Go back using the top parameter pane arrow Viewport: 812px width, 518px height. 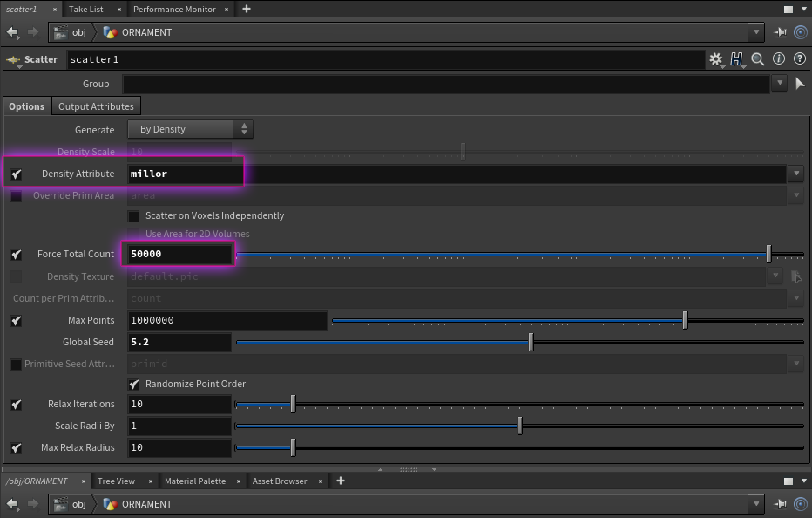tap(12, 32)
